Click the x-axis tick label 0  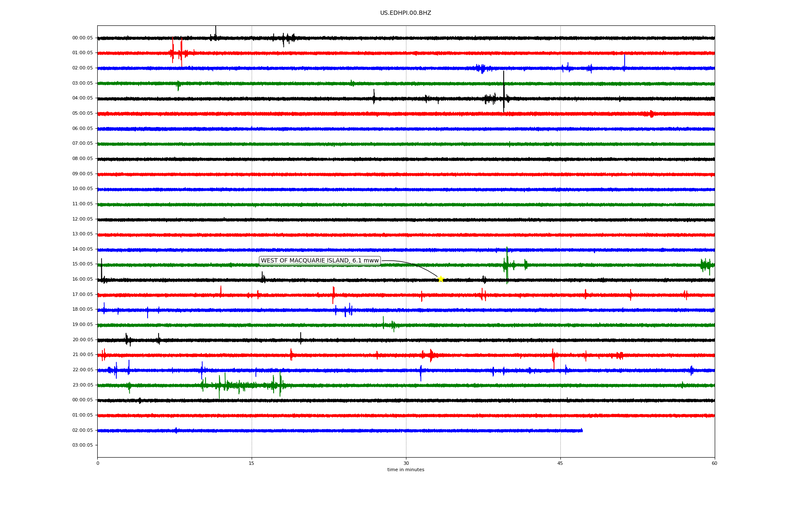[x=98, y=464]
